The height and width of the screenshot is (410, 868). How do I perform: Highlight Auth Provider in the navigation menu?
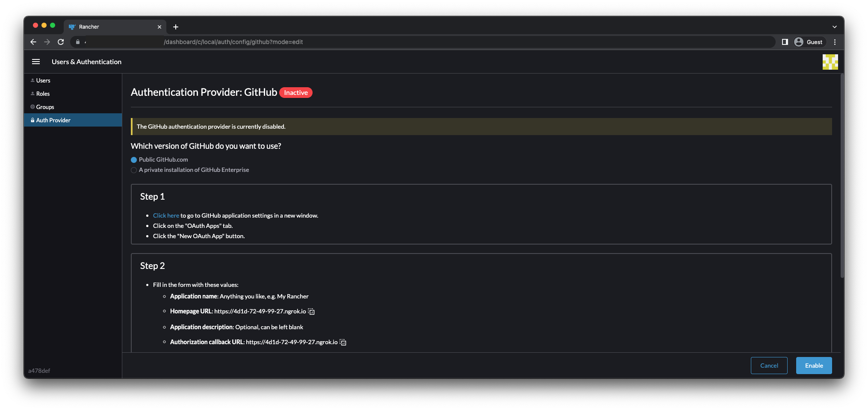click(x=53, y=120)
